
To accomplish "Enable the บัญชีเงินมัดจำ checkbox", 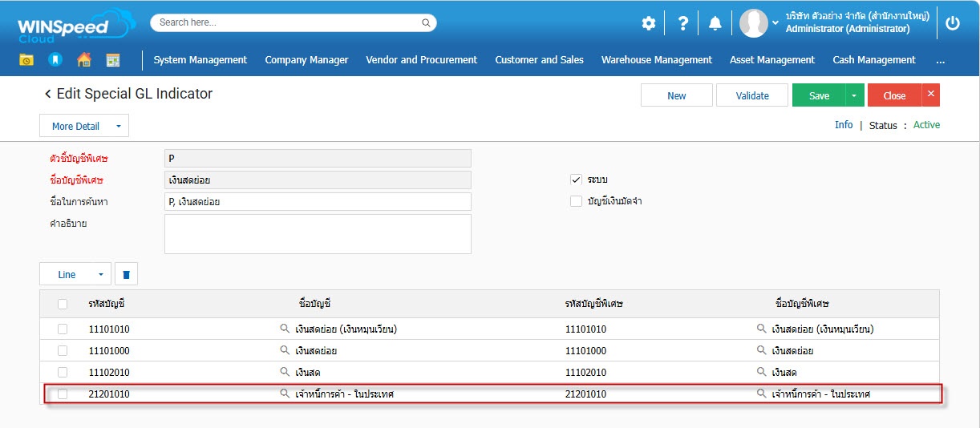I will coord(576,201).
